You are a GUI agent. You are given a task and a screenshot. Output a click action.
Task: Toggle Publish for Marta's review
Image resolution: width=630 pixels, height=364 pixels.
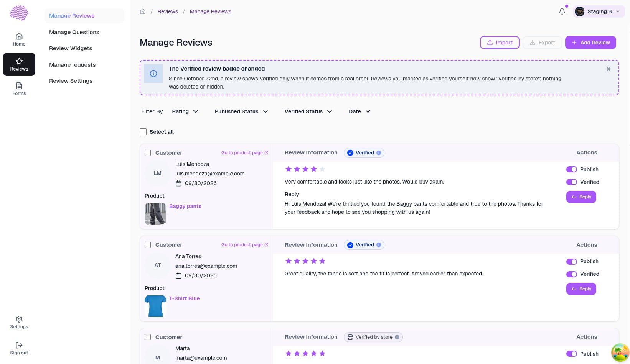[x=572, y=354]
